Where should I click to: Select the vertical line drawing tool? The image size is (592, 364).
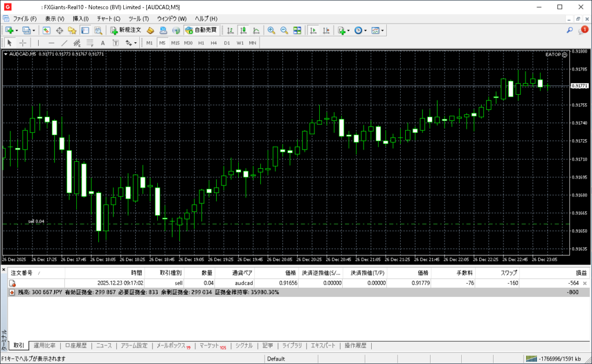click(39, 43)
